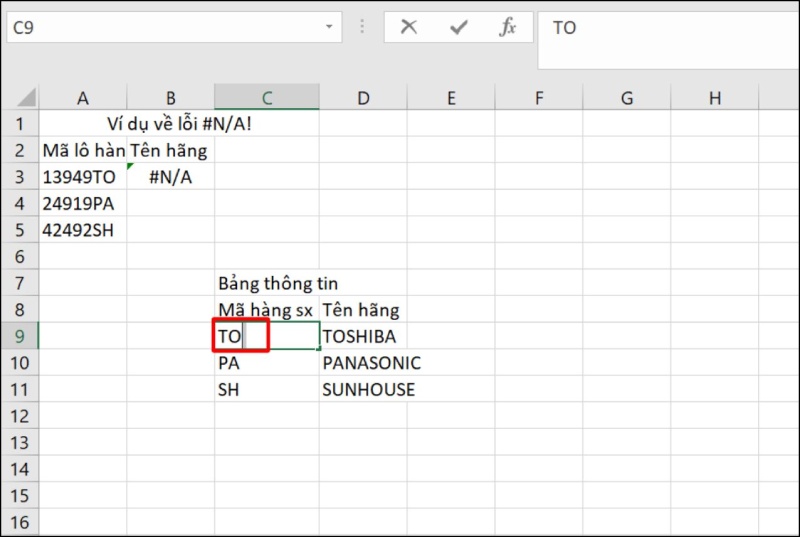Click the Cancel (X) icon in formula bar
This screenshot has height=537, width=800.
[x=408, y=27]
